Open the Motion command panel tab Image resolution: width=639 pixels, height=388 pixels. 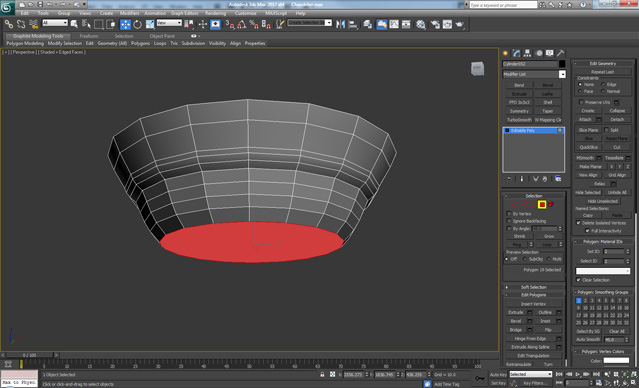539,53
